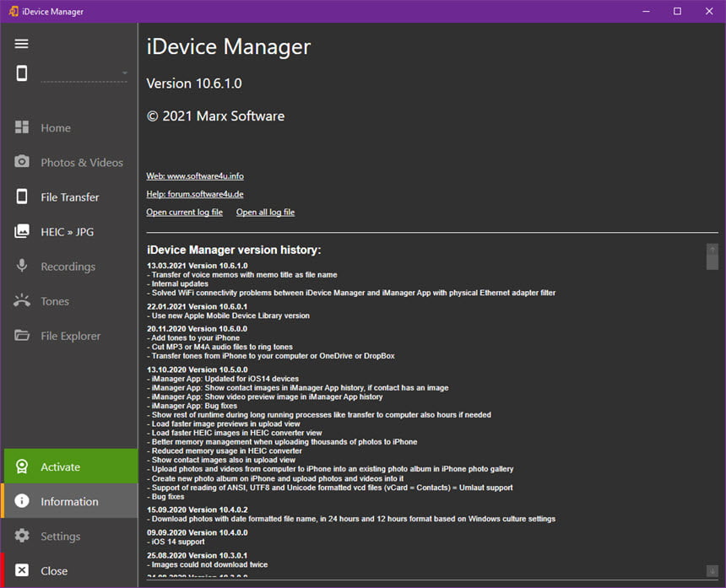Screen dimensions: 726x588
Task: Click the Activate badge icon
Action: (x=21, y=467)
